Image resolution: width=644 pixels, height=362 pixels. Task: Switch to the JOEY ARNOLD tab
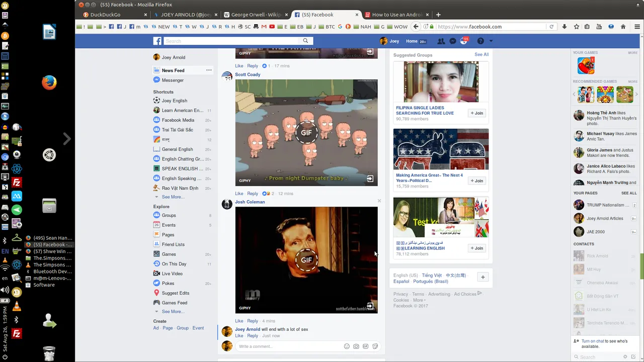coord(186,15)
